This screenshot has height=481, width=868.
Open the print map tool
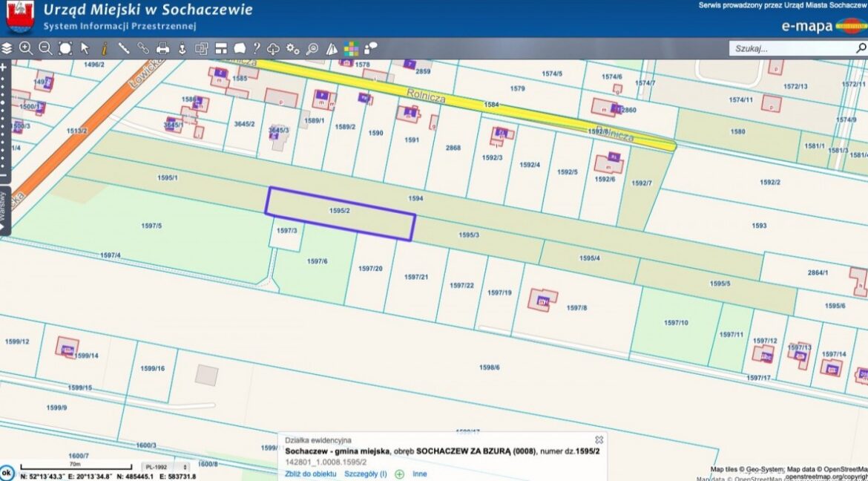pos(162,49)
